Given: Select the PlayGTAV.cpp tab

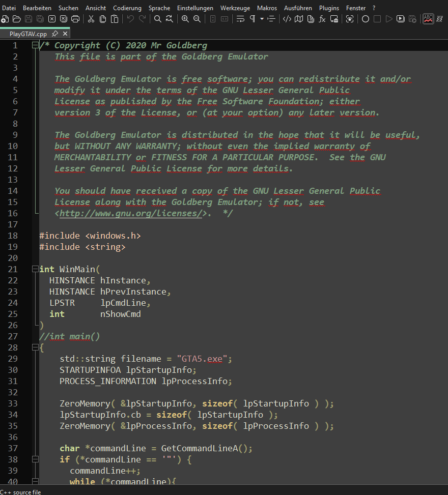Looking at the screenshot, I should coord(28,34).
